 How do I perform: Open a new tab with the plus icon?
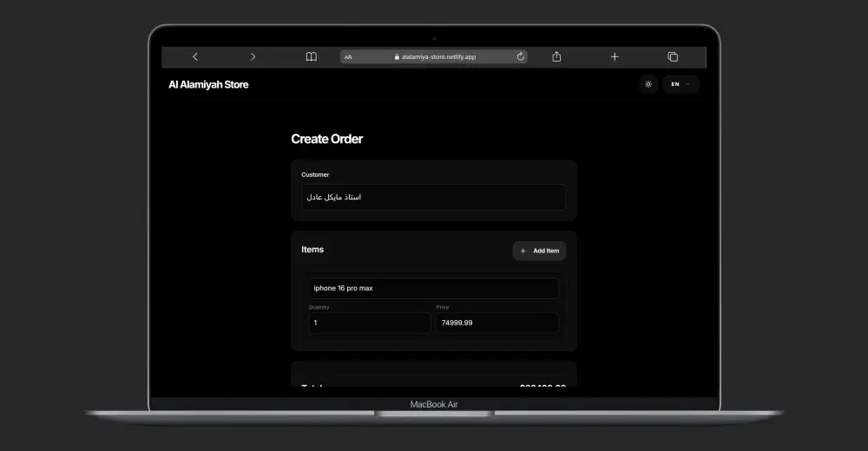click(615, 56)
